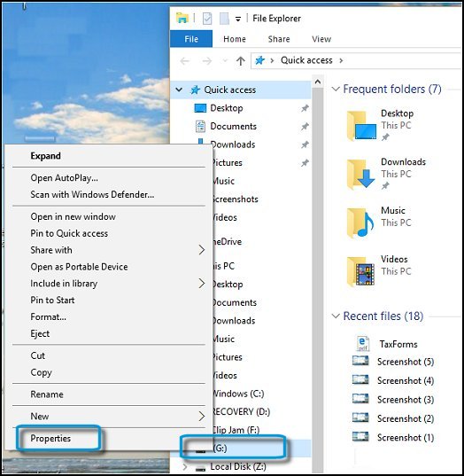Open the TaxForms PDF file icon
The width and height of the screenshot is (464, 476).
pyautogui.click(x=362, y=344)
